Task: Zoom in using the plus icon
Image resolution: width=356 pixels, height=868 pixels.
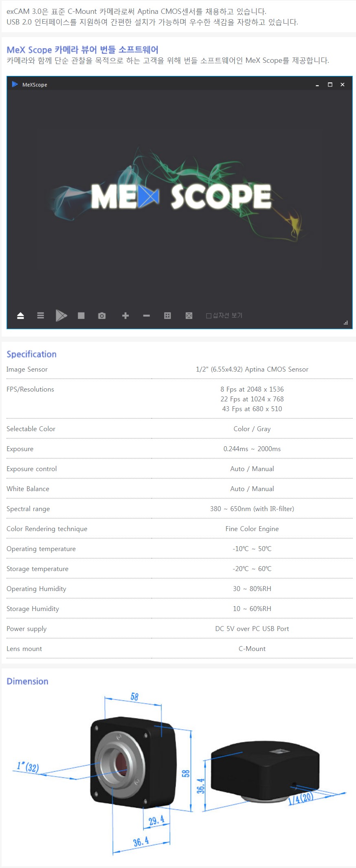Action: [125, 315]
